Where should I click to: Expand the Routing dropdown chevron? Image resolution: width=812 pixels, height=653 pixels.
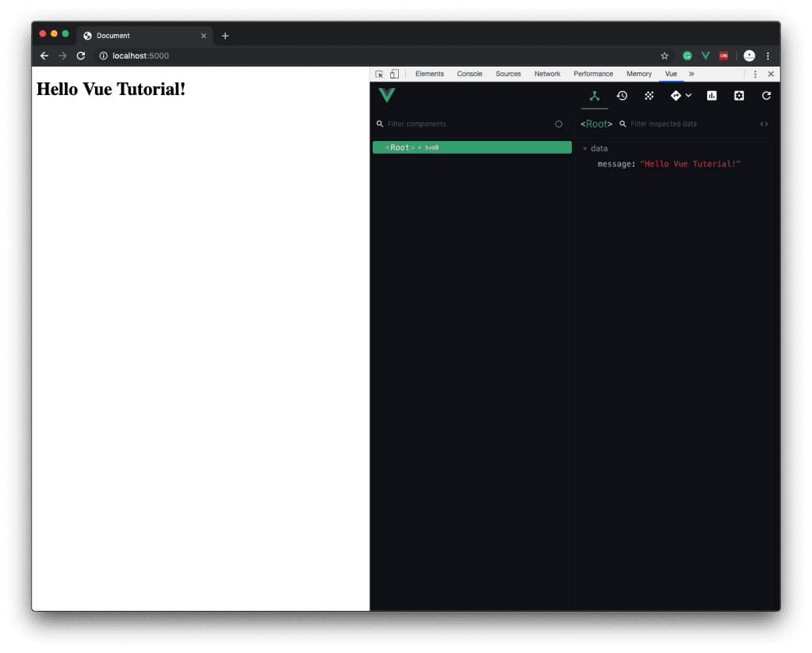click(689, 95)
